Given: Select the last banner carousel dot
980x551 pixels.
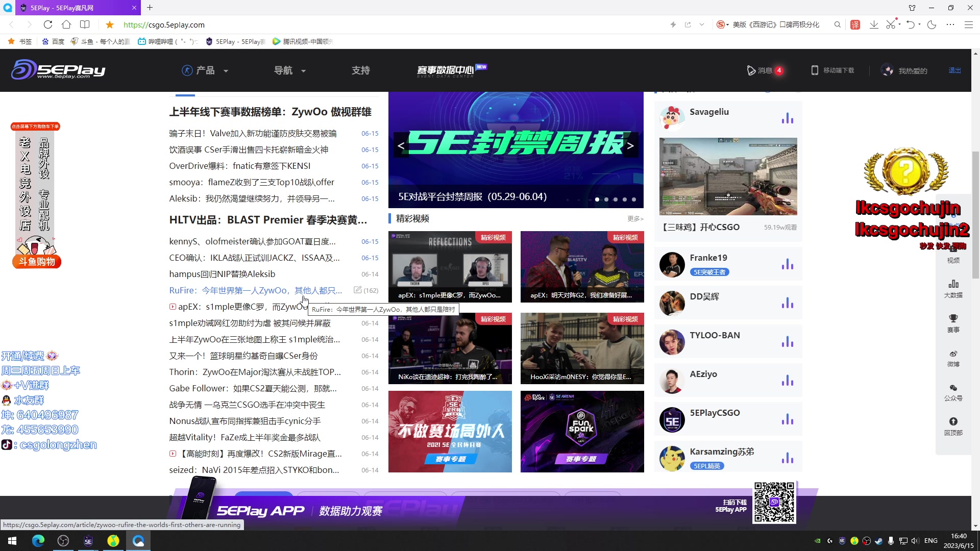Looking at the screenshot, I should pos(634,199).
